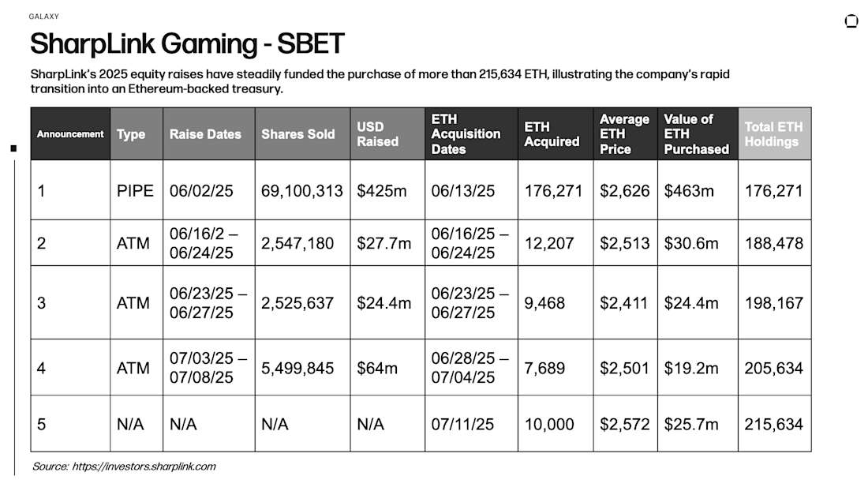868x487 pixels.
Task: Click the Galaxy logo icon top right
Action: click(851, 21)
